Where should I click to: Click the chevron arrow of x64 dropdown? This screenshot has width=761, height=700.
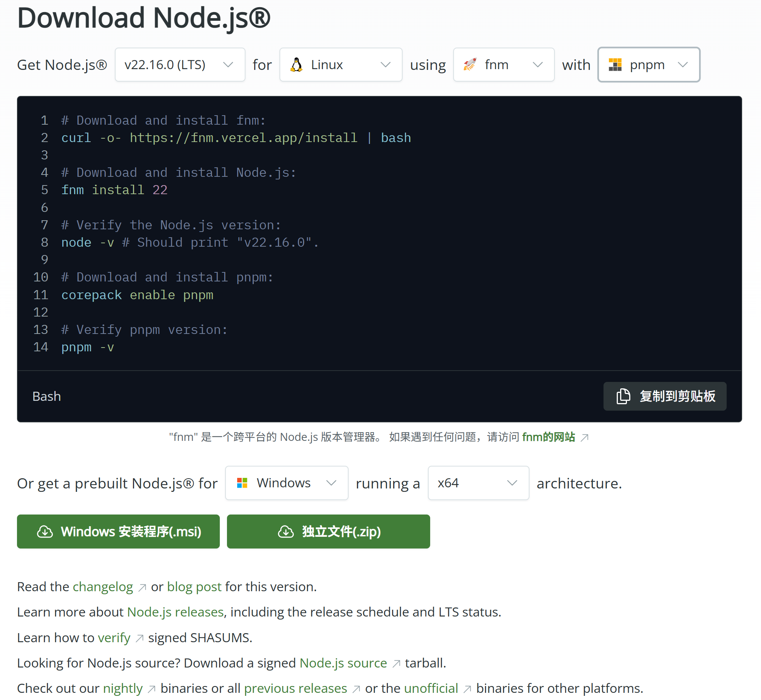point(512,483)
